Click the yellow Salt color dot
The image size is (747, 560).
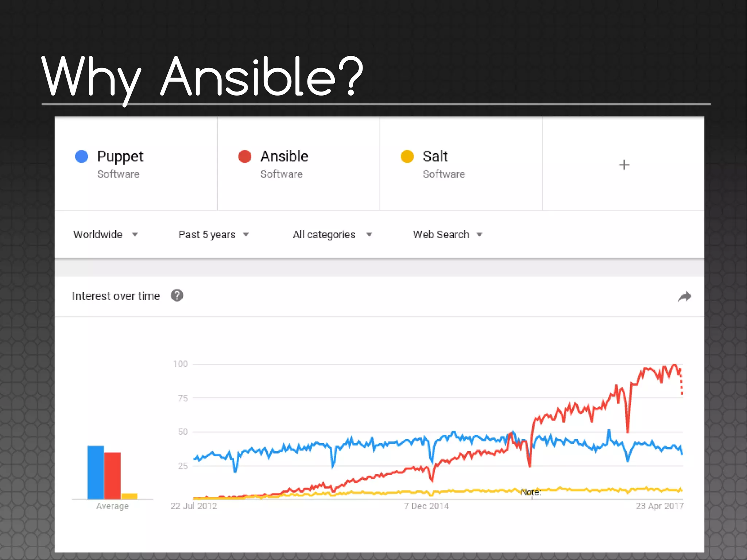[407, 157]
